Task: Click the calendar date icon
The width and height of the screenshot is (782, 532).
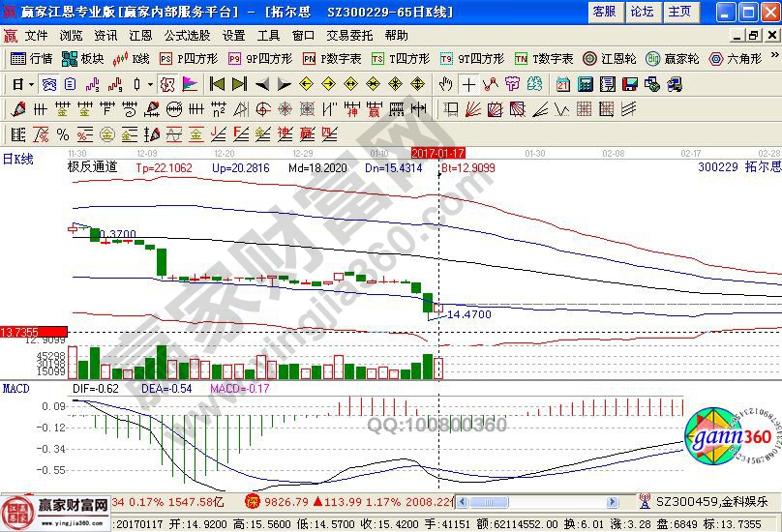Action: coord(562,84)
